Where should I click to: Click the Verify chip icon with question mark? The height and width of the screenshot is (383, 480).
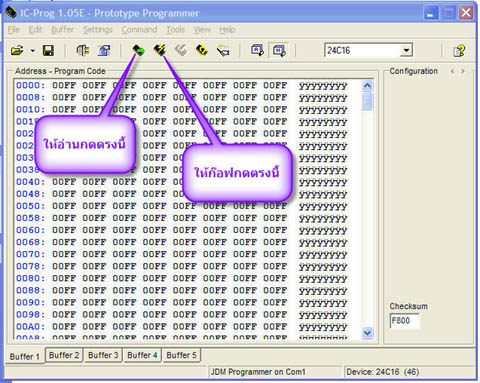coord(202,50)
